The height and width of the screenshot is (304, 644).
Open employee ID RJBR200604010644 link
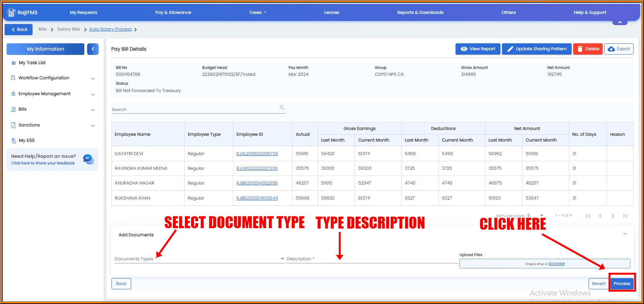257,198
